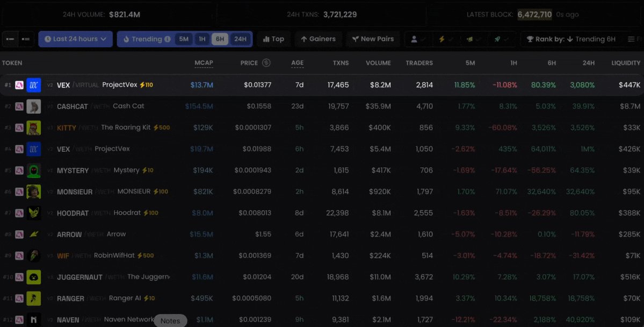Open the Rank by Trending 6H dropdown
Viewport: 644px width, 327px height.
point(571,39)
